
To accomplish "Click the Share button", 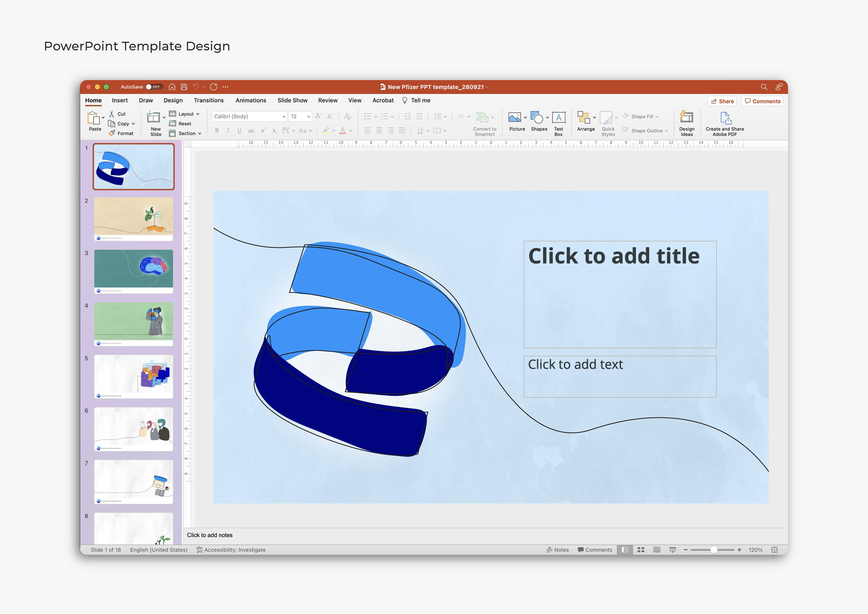I will point(722,101).
